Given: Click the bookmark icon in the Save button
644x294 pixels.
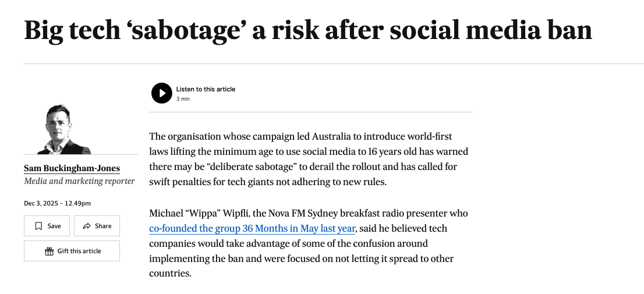Looking at the screenshot, I should [38, 226].
